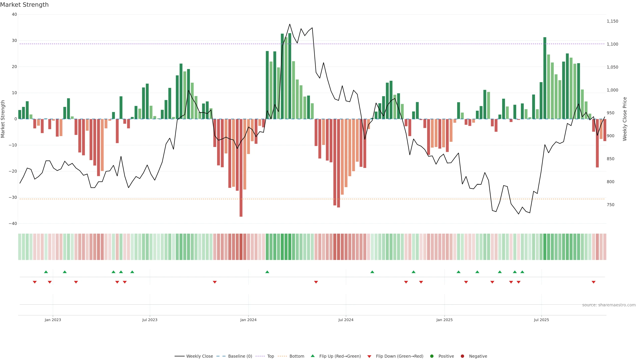Click the first green flip-up marker left of Jan 2023

[46, 272]
